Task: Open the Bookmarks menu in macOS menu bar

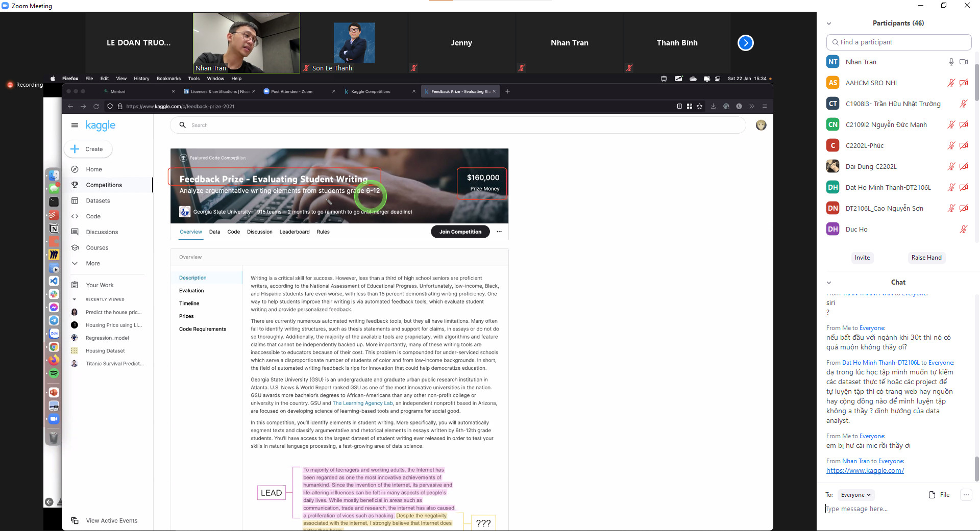Action: [168, 79]
